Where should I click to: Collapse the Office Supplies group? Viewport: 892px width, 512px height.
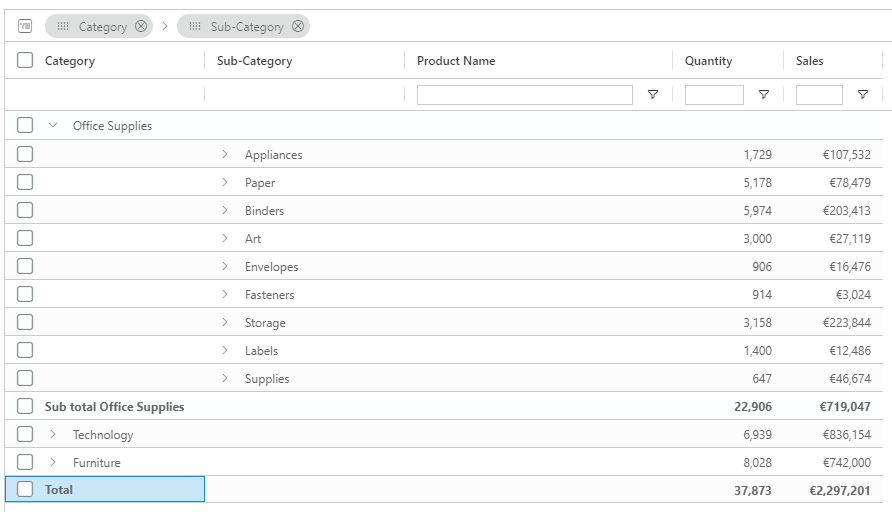pyautogui.click(x=53, y=126)
